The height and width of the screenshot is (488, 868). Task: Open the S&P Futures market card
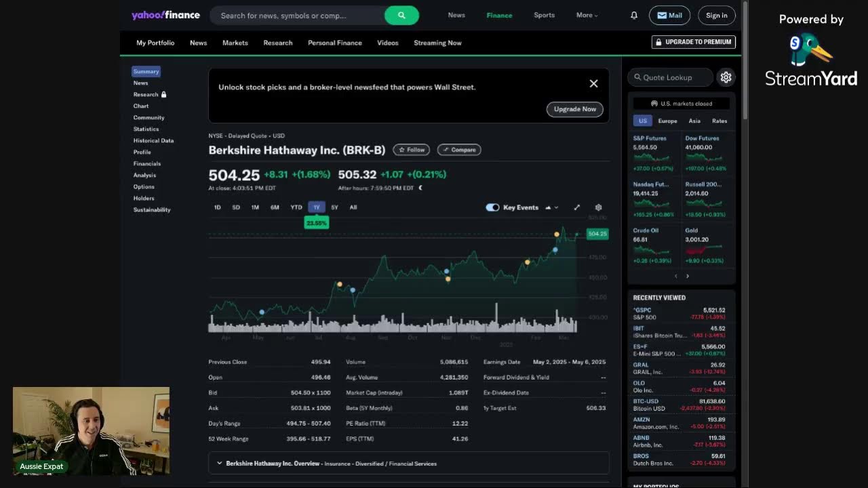[655, 153]
